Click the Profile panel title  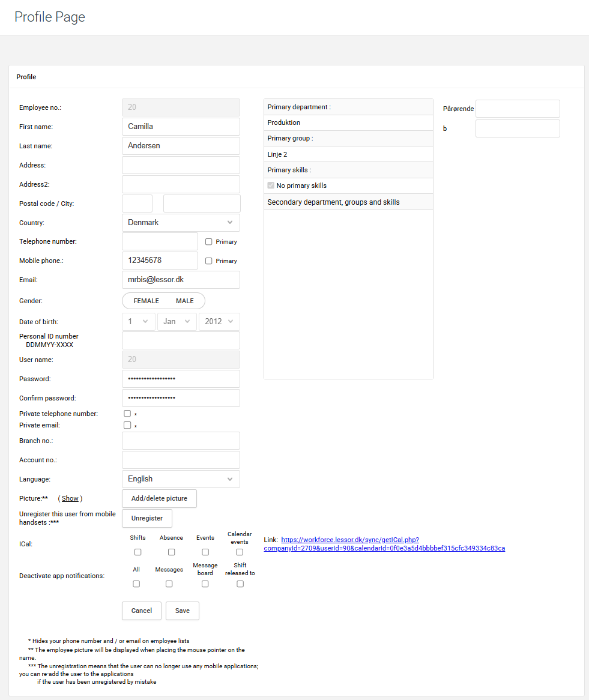(x=26, y=77)
